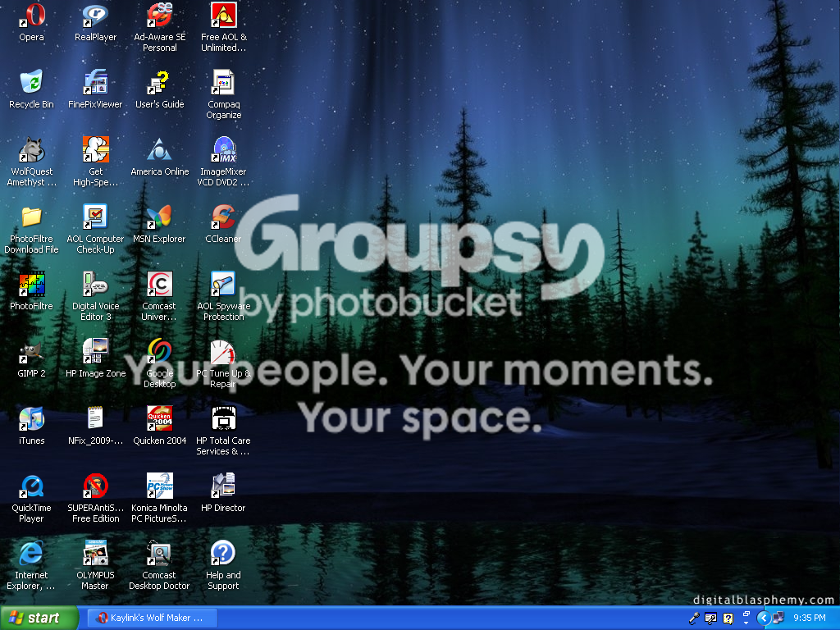Image resolution: width=840 pixels, height=630 pixels.
Task: Open the Windows start menu
Action: [39, 618]
